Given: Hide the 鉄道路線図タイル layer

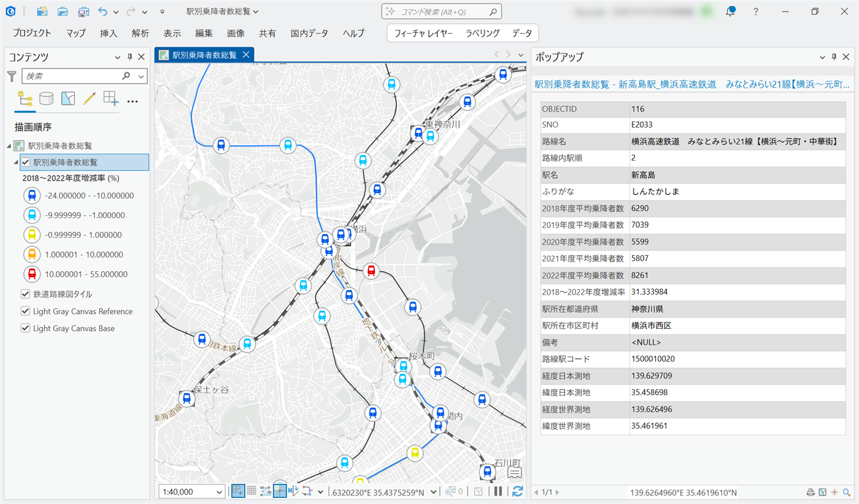Looking at the screenshot, I should [x=26, y=294].
